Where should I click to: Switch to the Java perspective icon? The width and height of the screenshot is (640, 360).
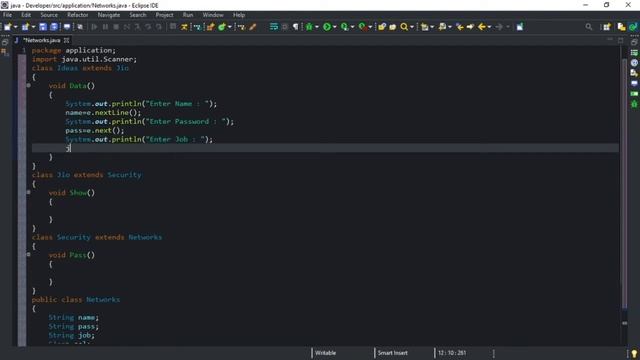pyautogui.click(x=621, y=27)
